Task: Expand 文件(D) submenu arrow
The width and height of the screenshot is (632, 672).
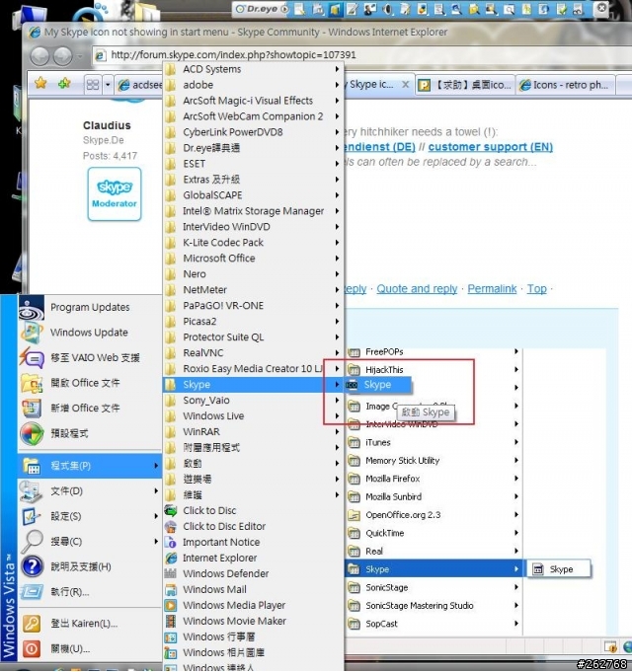Action: coord(156,491)
